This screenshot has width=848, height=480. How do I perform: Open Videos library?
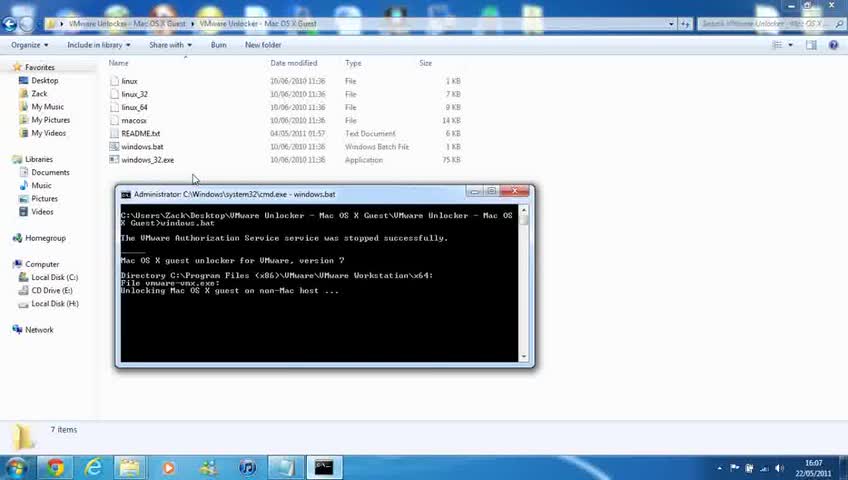pyautogui.click(x=42, y=212)
